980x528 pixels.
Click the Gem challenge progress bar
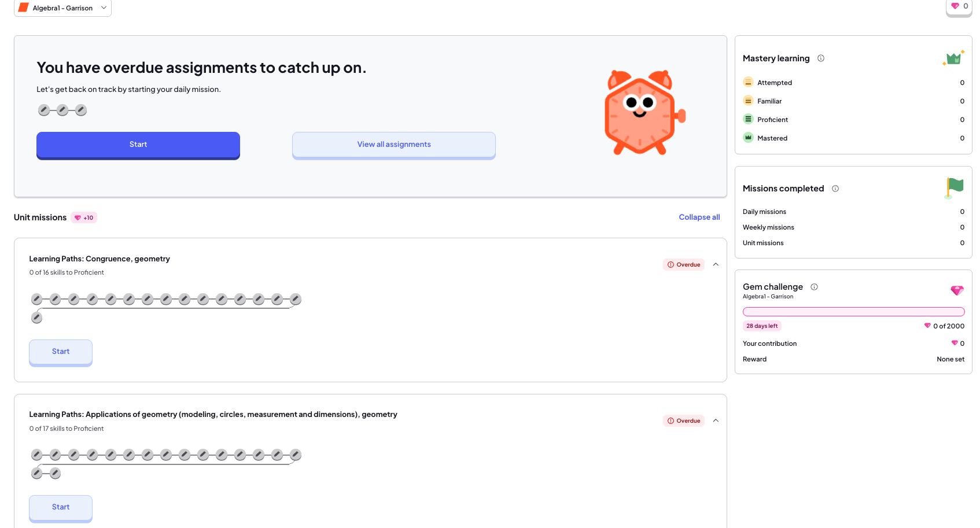(x=853, y=312)
